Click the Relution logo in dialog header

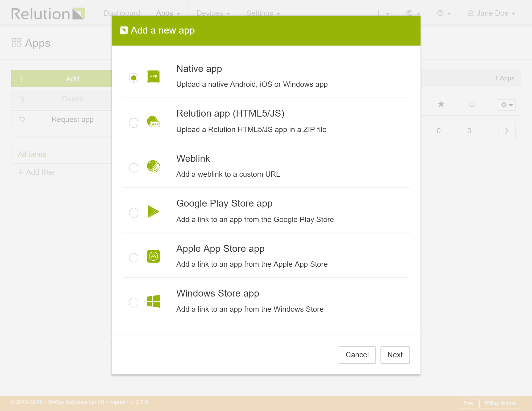point(124,30)
